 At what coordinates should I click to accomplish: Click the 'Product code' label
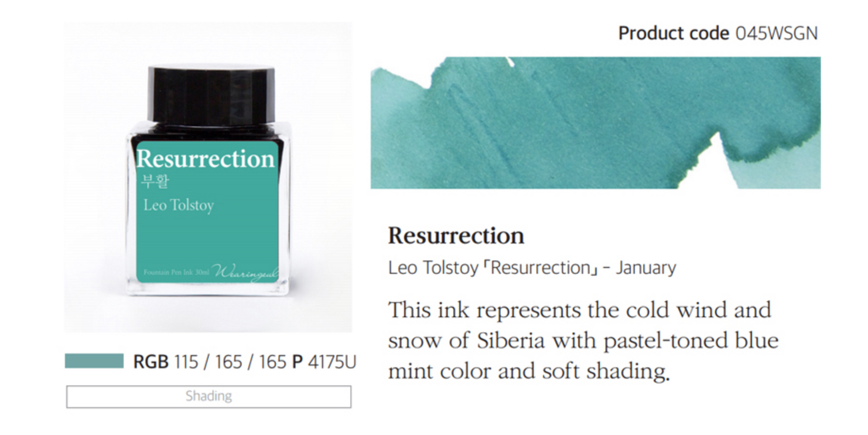(674, 33)
